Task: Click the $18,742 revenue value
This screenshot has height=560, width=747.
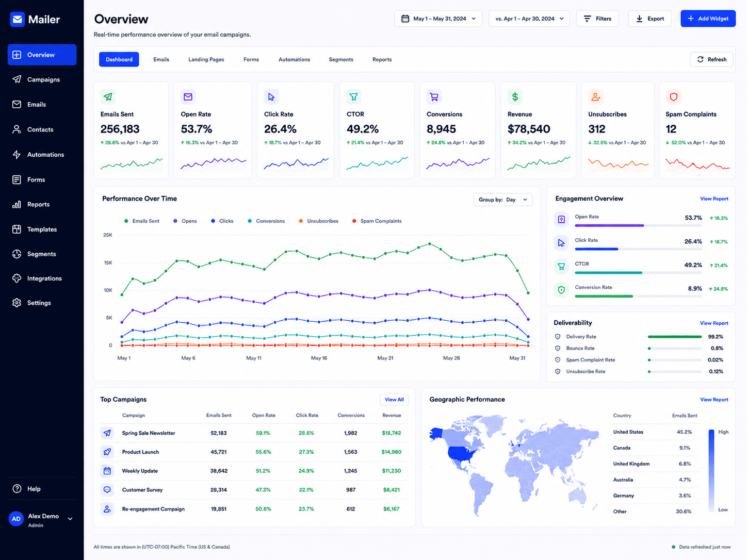Action: point(392,433)
